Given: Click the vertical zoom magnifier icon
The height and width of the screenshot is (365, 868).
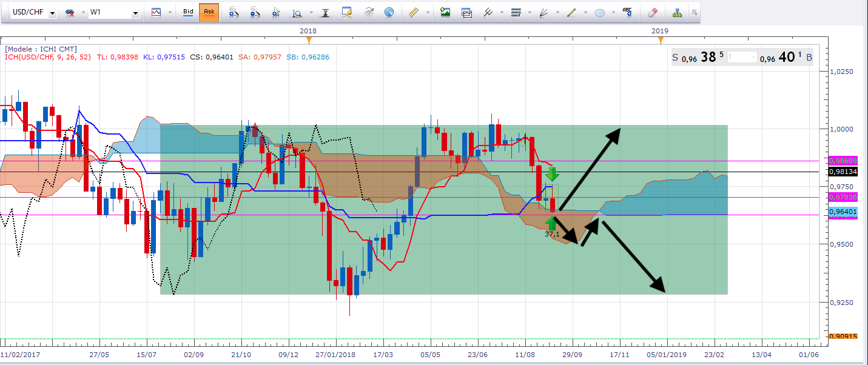Looking at the screenshot, I should pos(297,12).
